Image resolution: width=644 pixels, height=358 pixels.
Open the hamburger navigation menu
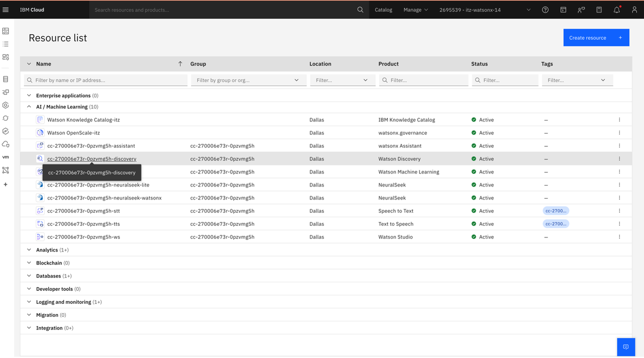point(5,9)
